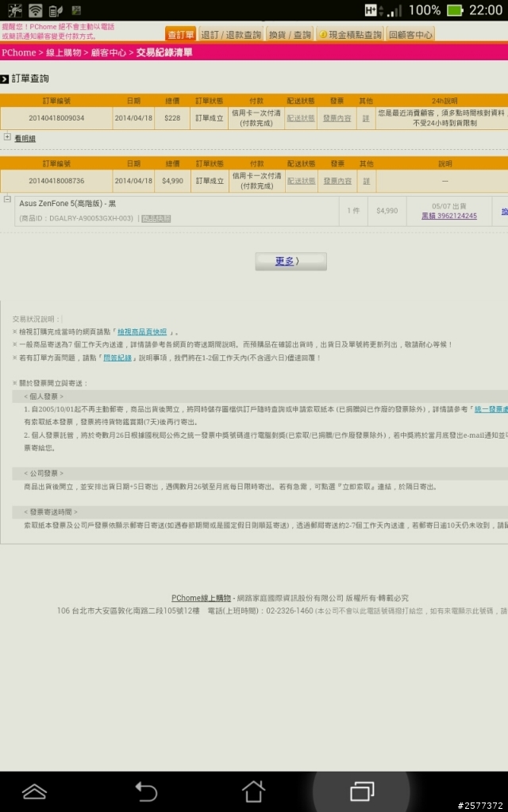Collapse the Asus ZenFone 5 order details
Viewport: 508px width, 812px height.
7,199
